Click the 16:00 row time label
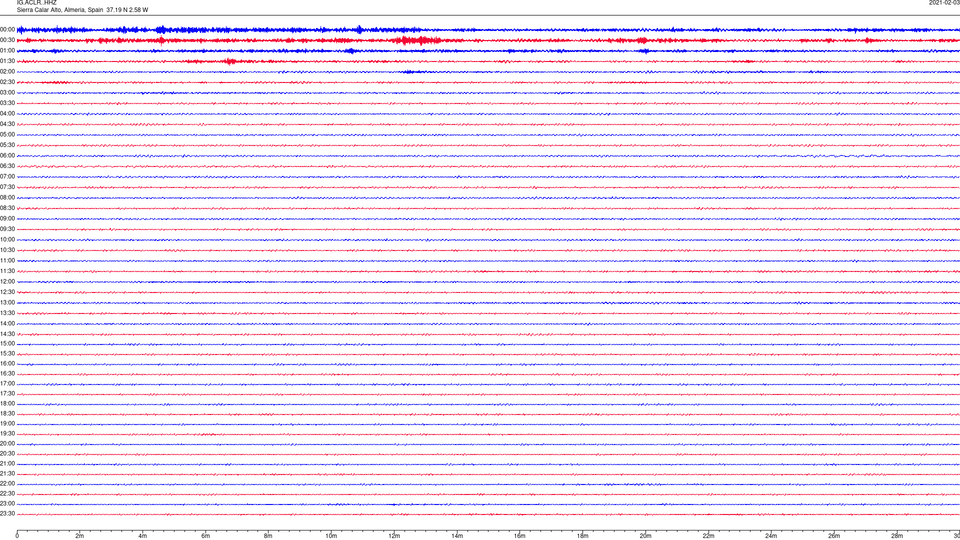 coord(7,364)
